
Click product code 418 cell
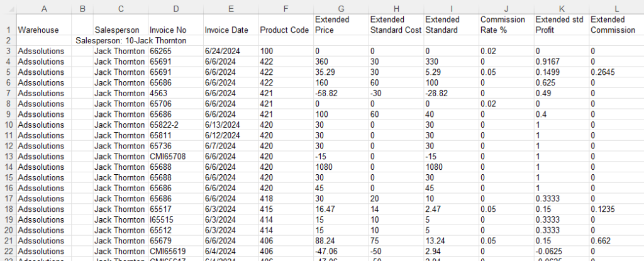pos(286,199)
